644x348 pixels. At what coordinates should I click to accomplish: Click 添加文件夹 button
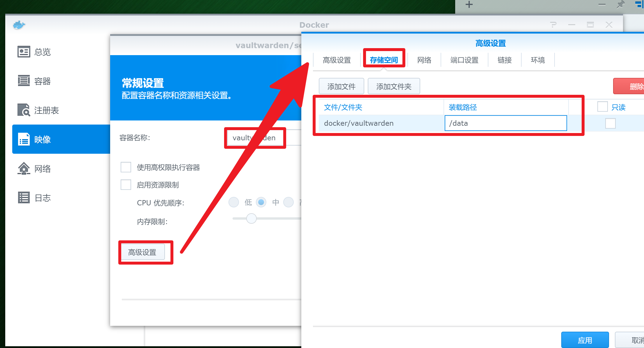tap(394, 86)
